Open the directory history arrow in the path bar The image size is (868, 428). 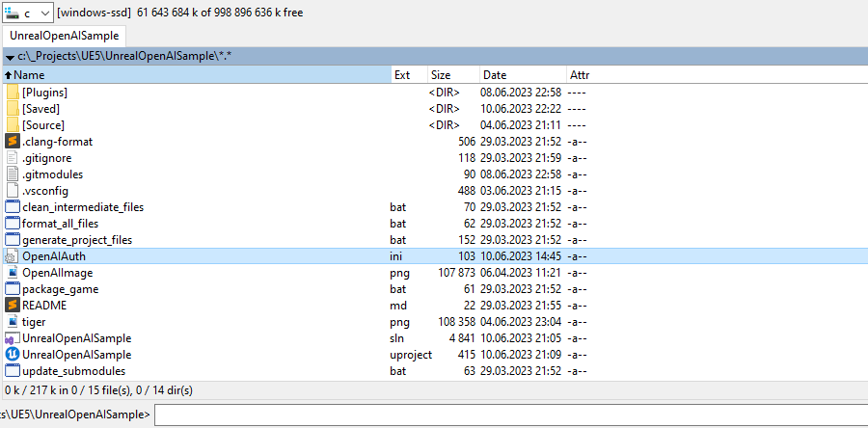[10, 57]
